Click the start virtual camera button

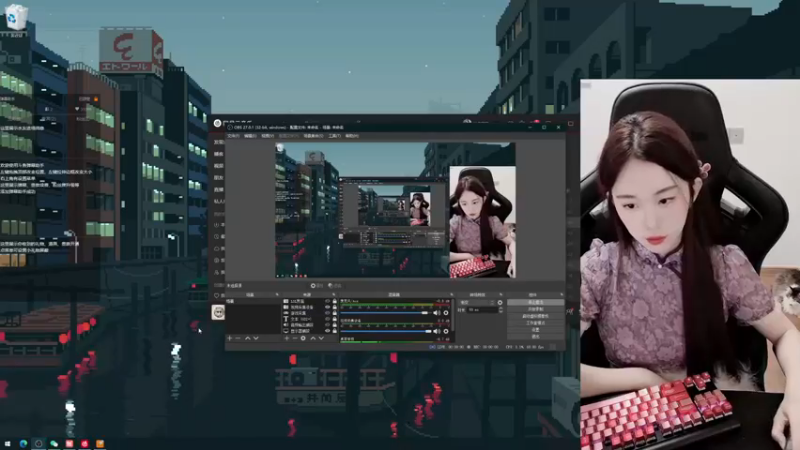(535, 316)
